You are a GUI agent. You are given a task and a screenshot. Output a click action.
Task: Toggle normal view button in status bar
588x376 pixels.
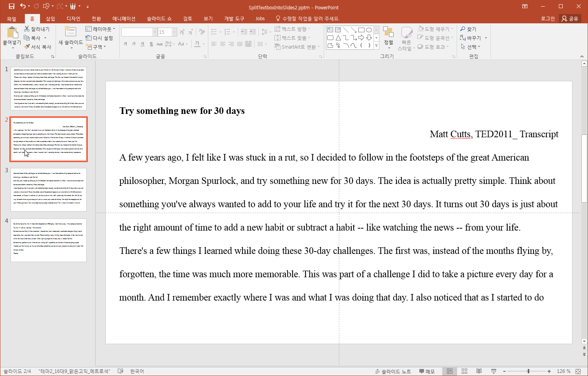point(450,371)
